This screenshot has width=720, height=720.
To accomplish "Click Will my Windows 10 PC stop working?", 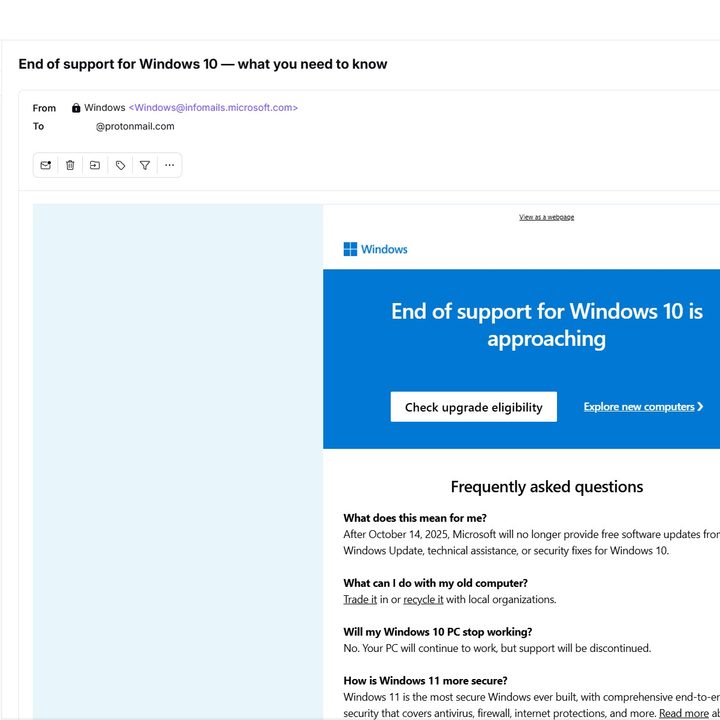I will tap(438, 632).
